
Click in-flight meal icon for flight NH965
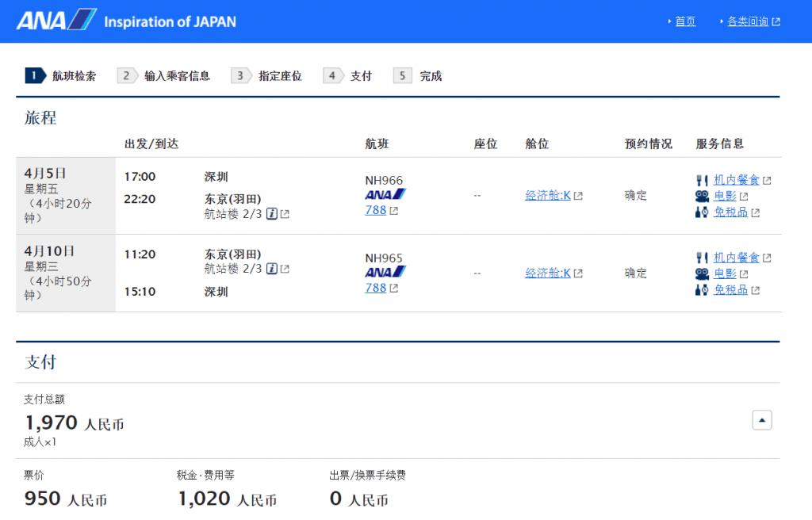pyautogui.click(x=702, y=258)
